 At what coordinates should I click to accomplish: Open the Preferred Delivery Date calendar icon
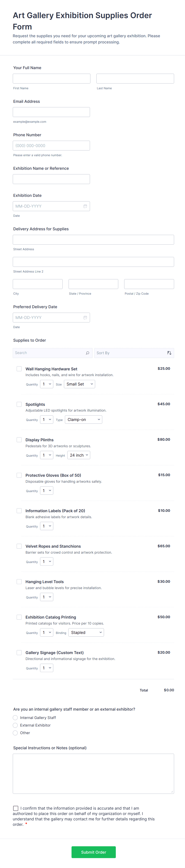pyautogui.click(x=85, y=317)
